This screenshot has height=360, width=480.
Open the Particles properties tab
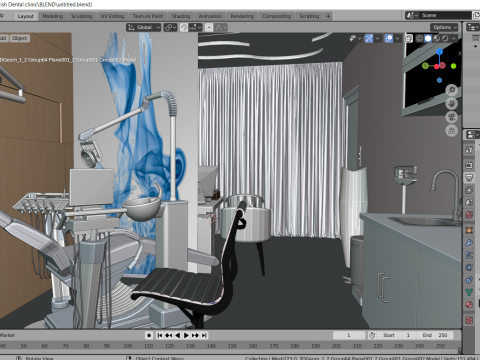pos(469,255)
